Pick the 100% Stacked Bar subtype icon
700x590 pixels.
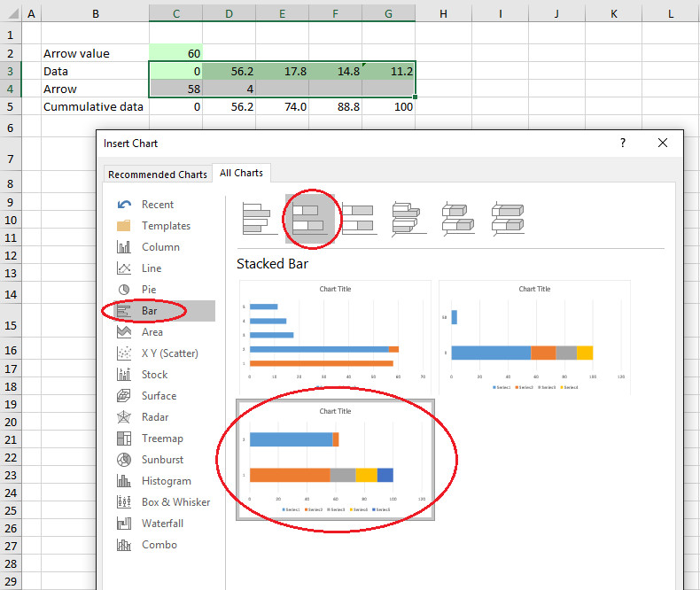[x=360, y=217]
